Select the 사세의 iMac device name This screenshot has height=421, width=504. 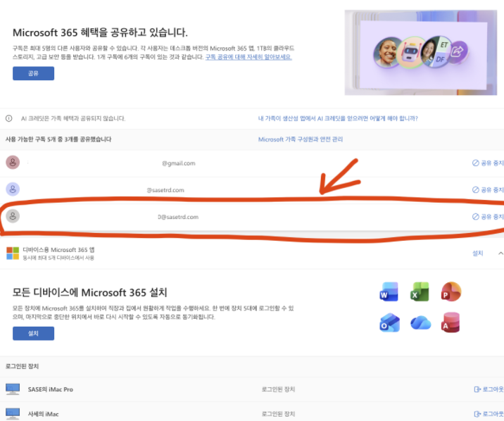43,414
